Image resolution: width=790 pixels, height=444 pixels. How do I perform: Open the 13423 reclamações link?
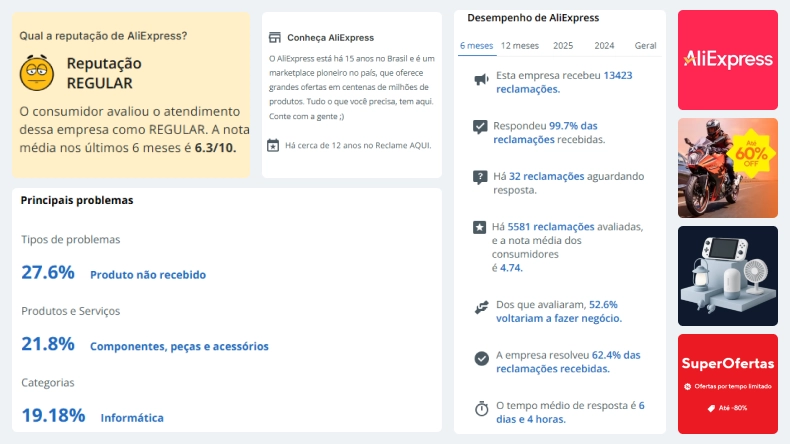coord(564,82)
